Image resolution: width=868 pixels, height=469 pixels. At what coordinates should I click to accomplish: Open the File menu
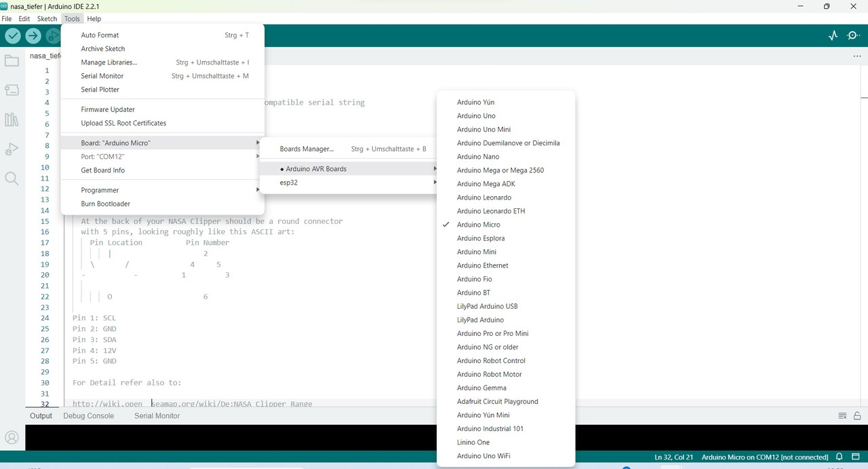click(7, 19)
